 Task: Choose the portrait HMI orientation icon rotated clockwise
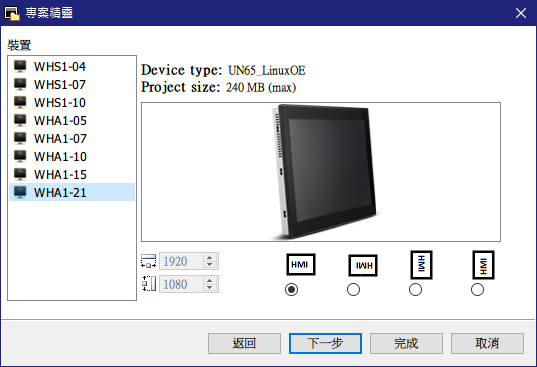point(421,265)
